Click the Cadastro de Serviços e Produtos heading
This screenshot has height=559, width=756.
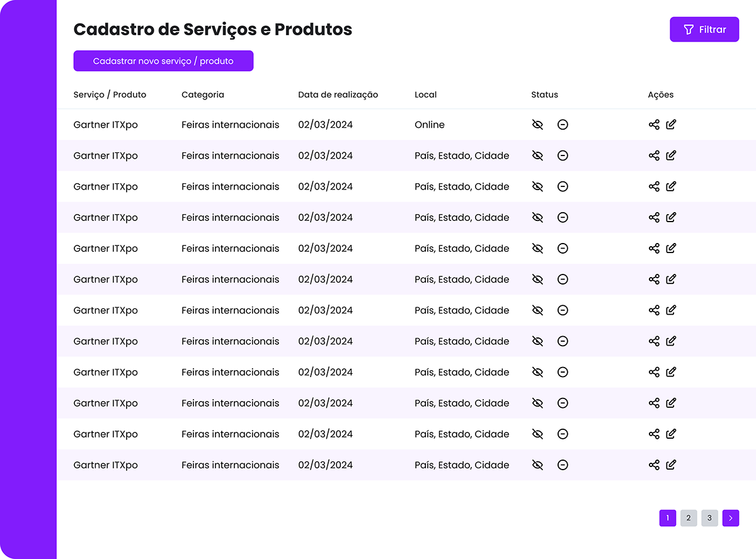pos(213,29)
